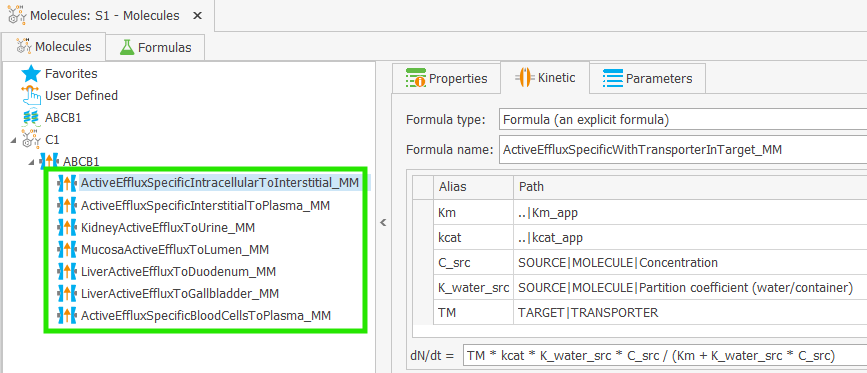Click icon beside ActiveEffluxSpecificBloodCellsToPlasma_MM
This screenshot has height=373, width=867.
(67, 316)
